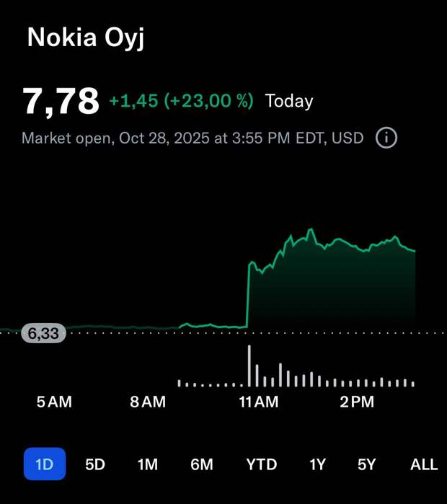Click the 11 AM axis label
The width and height of the screenshot is (447, 504).
[x=258, y=402]
